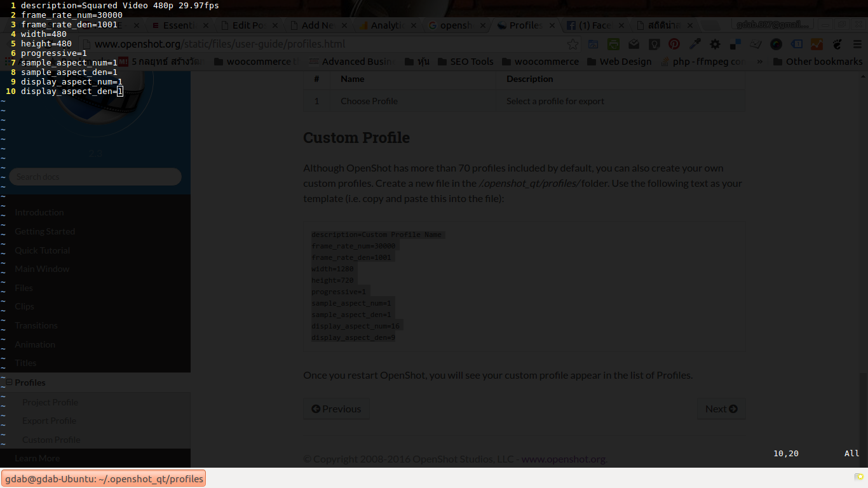Open Animation in the docs sidebar
Image resolution: width=868 pixels, height=488 pixels.
35,344
